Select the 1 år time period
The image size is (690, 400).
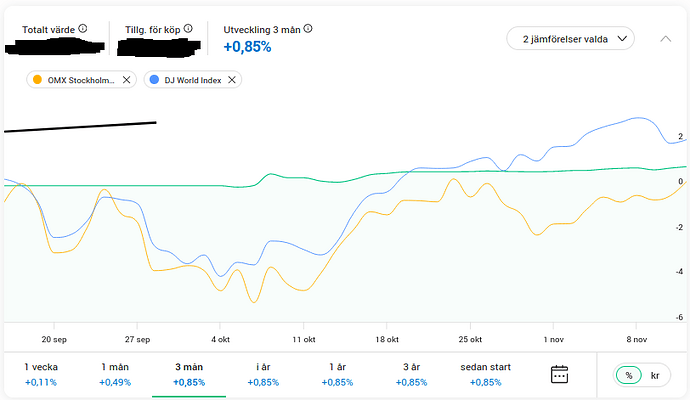(x=337, y=374)
